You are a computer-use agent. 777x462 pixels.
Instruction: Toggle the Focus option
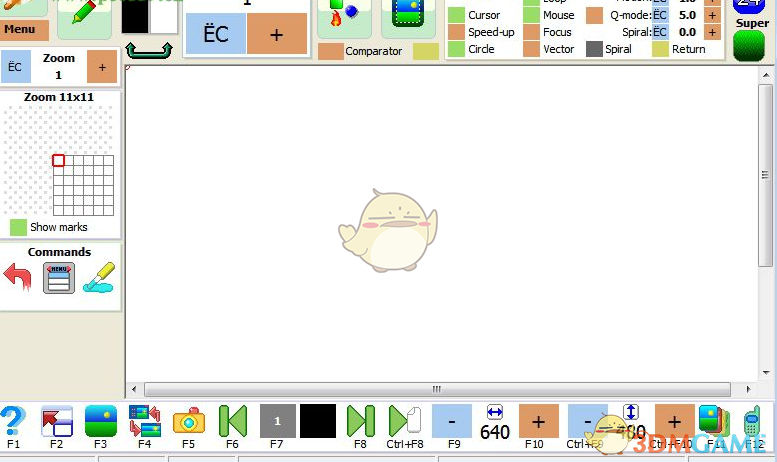click(x=532, y=32)
